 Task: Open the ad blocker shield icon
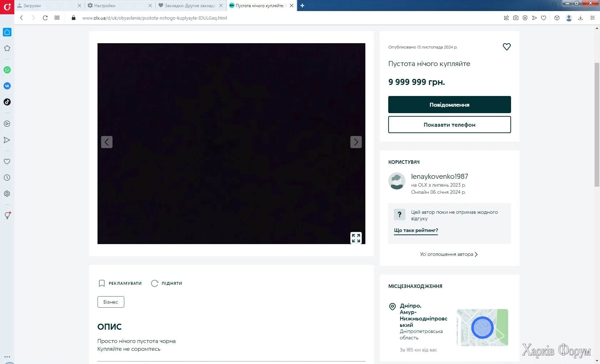(x=525, y=18)
